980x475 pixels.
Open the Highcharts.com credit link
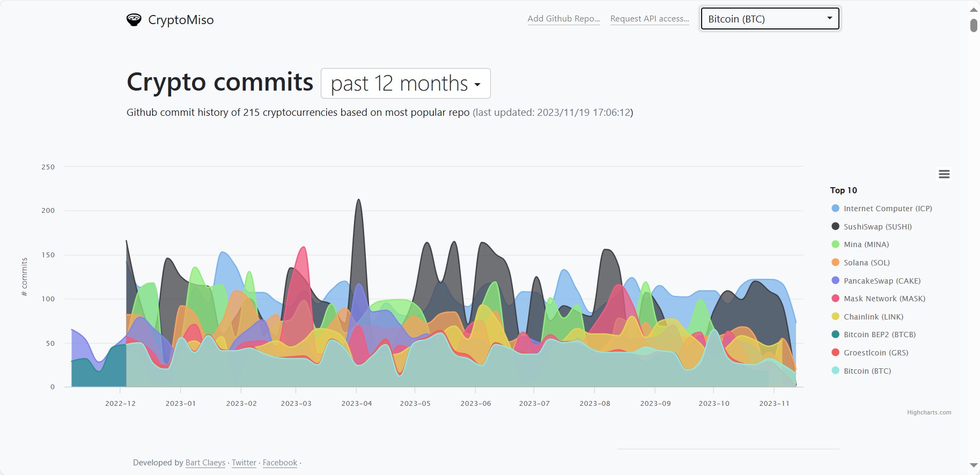pos(929,412)
